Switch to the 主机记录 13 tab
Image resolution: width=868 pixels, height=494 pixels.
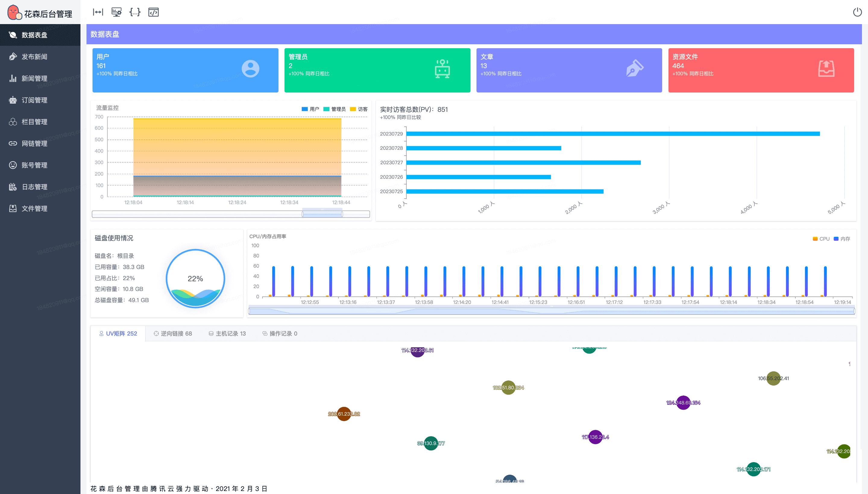227,333
